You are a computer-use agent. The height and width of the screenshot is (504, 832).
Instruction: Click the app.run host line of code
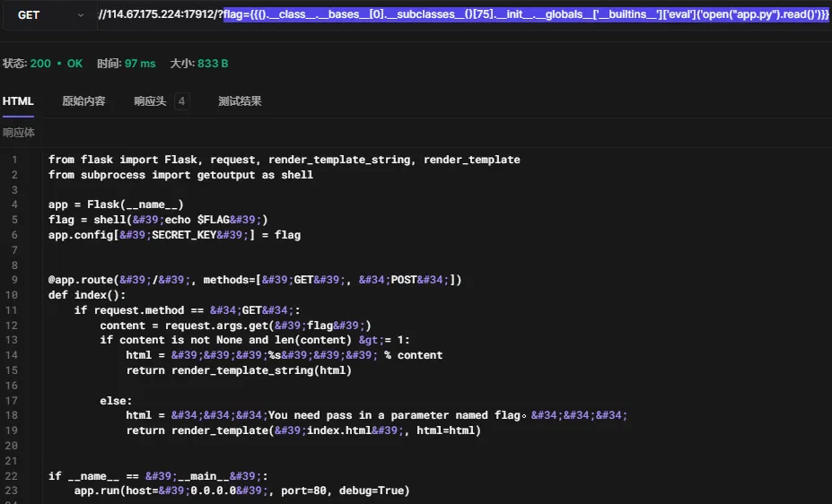(241, 491)
